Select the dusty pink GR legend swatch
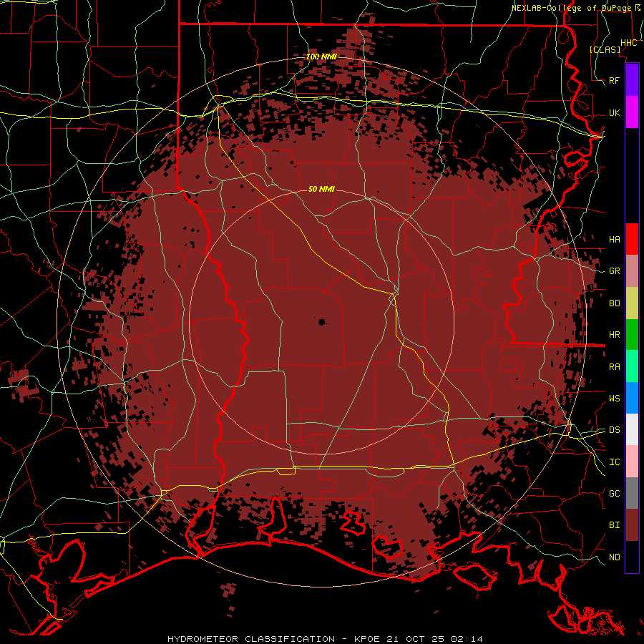The image size is (644, 644). 632,271
